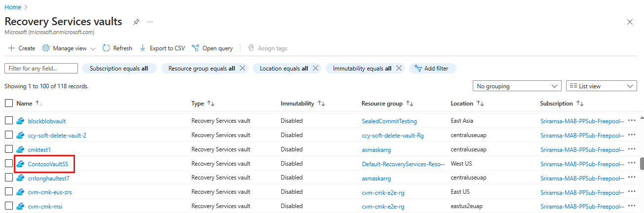The height and width of the screenshot is (213, 644).
Task: Check the box for ContosoVaultSS row
Action: click(x=8, y=164)
